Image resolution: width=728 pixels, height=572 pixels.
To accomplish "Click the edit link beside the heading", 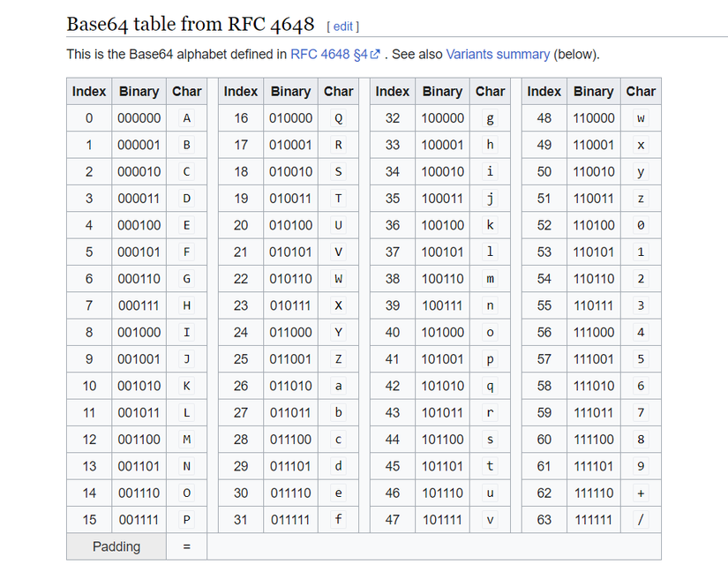I will [x=343, y=26].
